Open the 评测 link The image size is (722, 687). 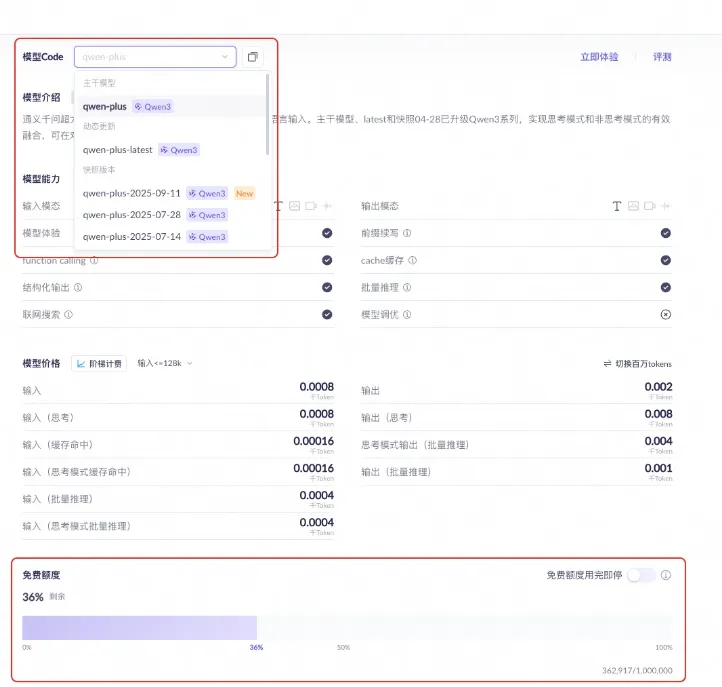pyautogui.click(x=662, y=57)
